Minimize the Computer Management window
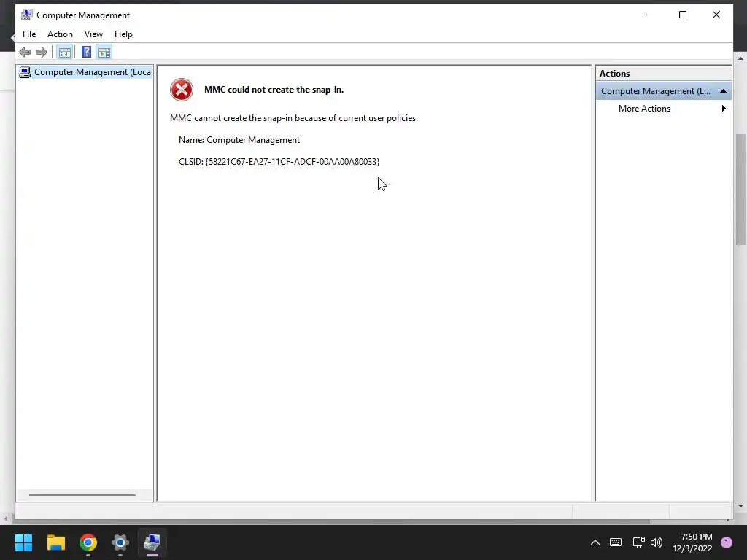The width and height of the screenshot is (747, 560). point(650,15)
